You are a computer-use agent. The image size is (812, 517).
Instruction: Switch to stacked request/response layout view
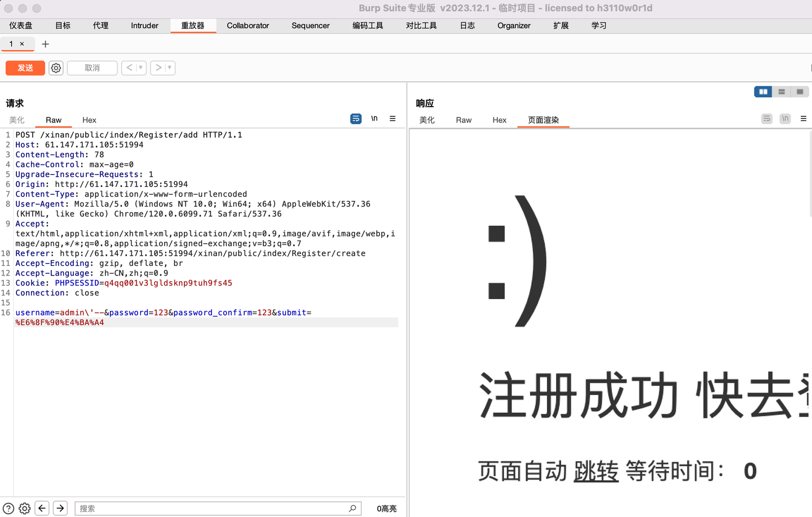coord(781,91)
